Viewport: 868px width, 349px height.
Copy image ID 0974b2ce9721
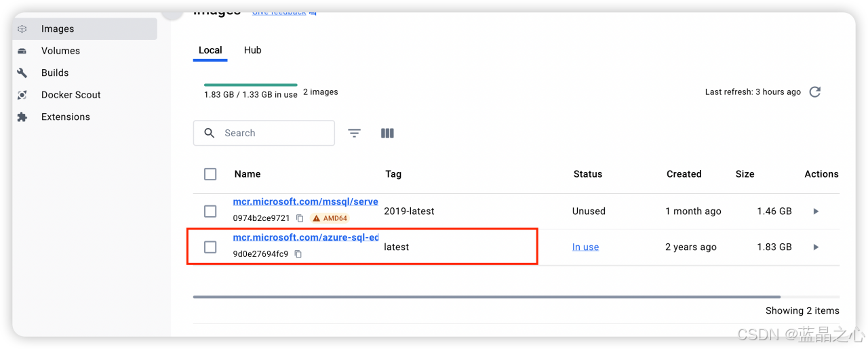[300, 218]
